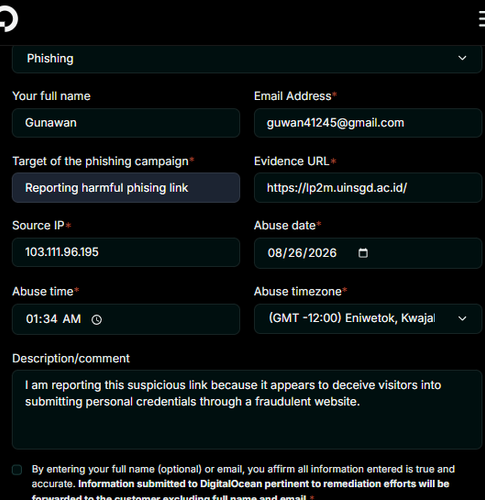Click the Abuse date field
The image size is (485, 500).
click(368, 253)
